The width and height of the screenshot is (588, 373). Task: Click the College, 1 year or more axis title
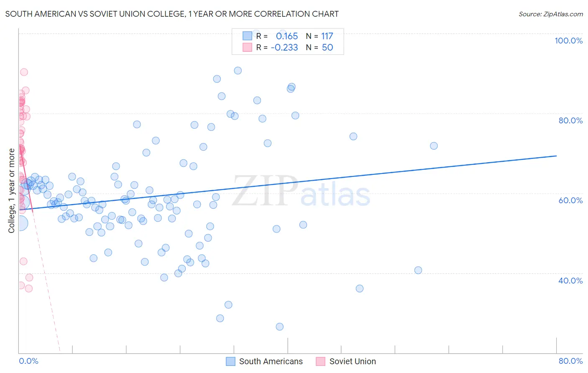(11, 191)
